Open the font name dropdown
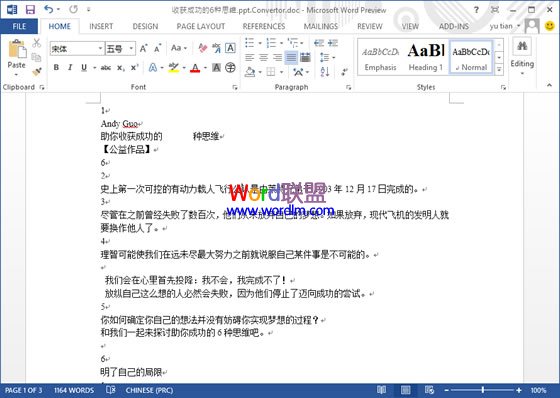Screen dimensions: 560x398 point(100,48)
